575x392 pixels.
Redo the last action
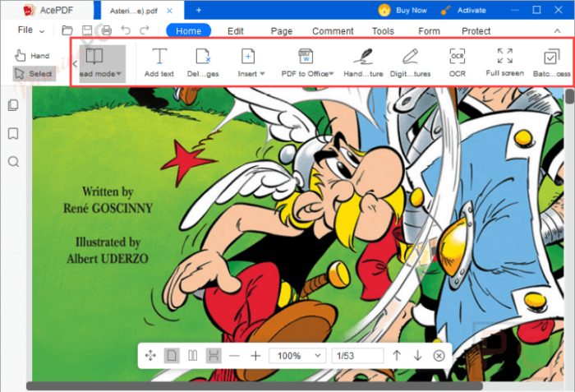coord(145,30)
